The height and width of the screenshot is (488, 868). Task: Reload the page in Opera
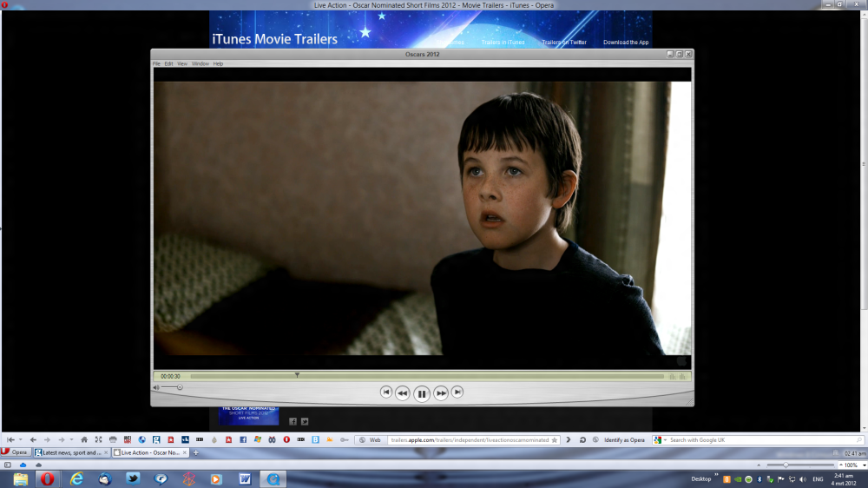point(582,440)
